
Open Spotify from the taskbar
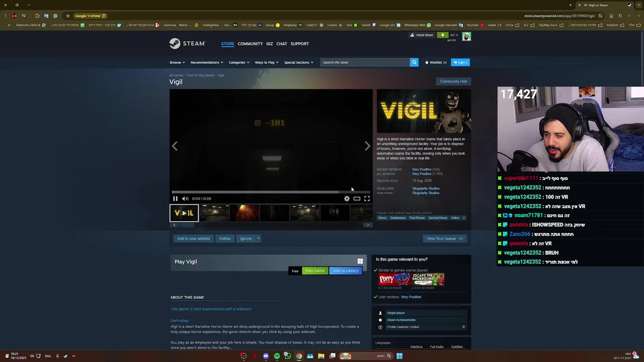277,356
